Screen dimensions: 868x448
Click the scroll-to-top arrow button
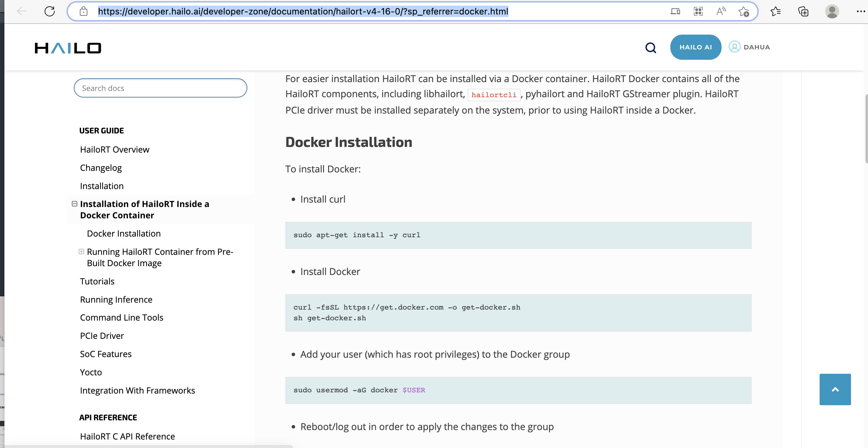(x=835, y=389)
